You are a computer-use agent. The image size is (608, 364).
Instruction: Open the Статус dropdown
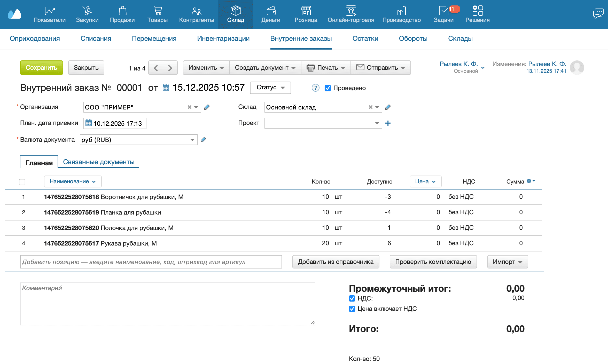coord(270,88)
